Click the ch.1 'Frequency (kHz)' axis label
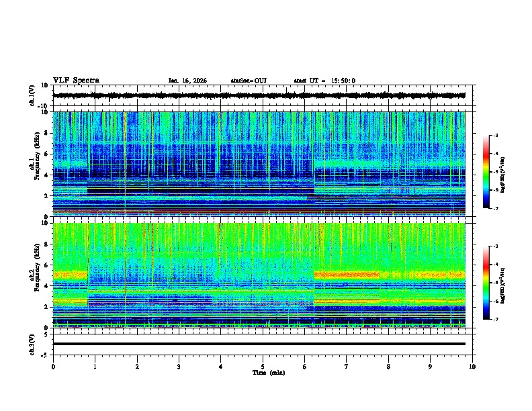The height and width of the screenshot is (411, 532). (37, 156)
